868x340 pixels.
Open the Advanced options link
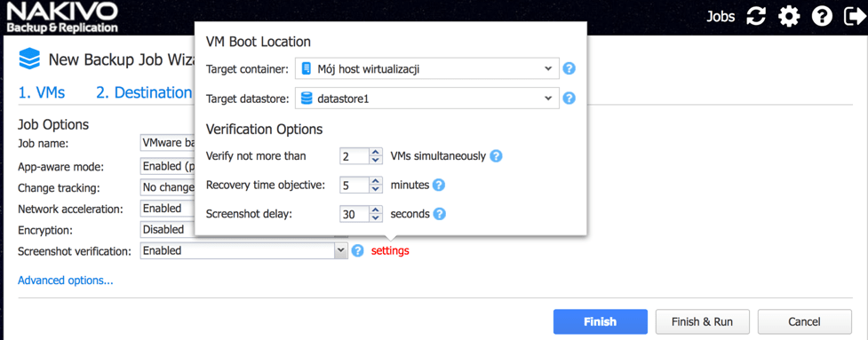pos(66,281)
